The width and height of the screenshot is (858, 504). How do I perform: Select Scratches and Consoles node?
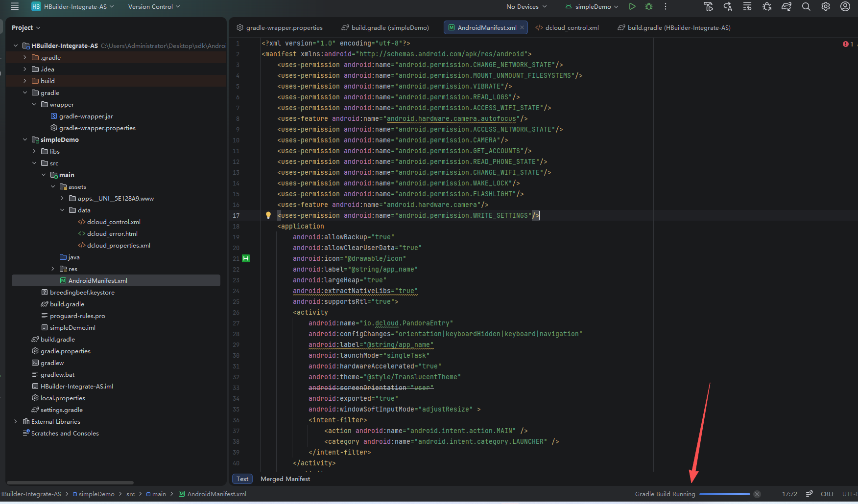[61, 433]
